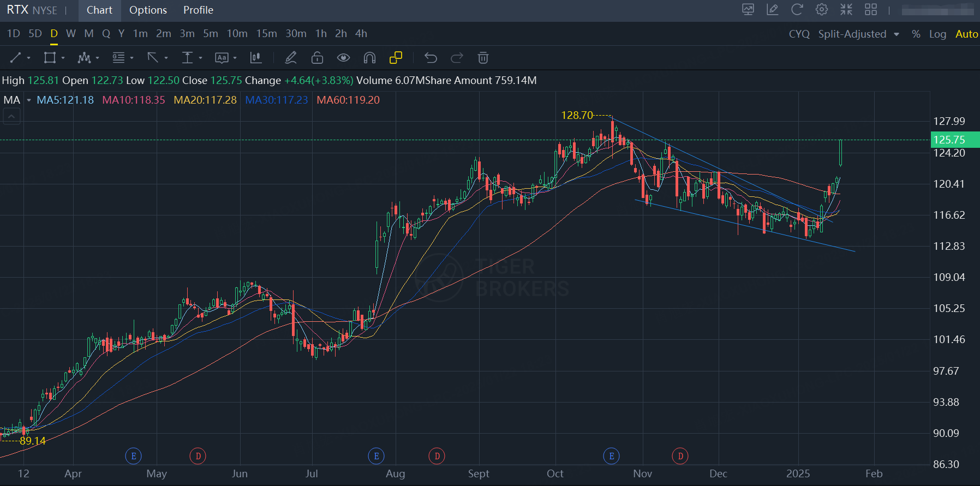The height and width of the screenshot is (486, 980).
Task: Click the monitor chart icon in top bar
Action: (748, 9)
